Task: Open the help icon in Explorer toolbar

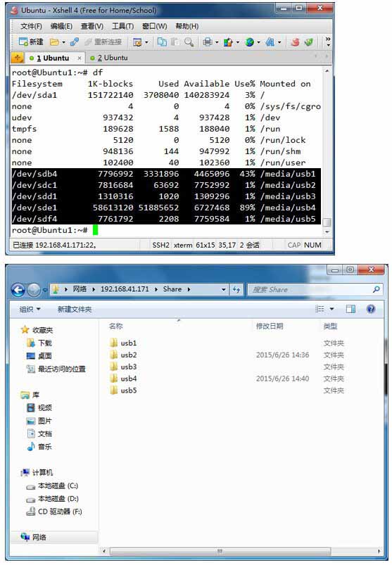Action: coord(371,309)
